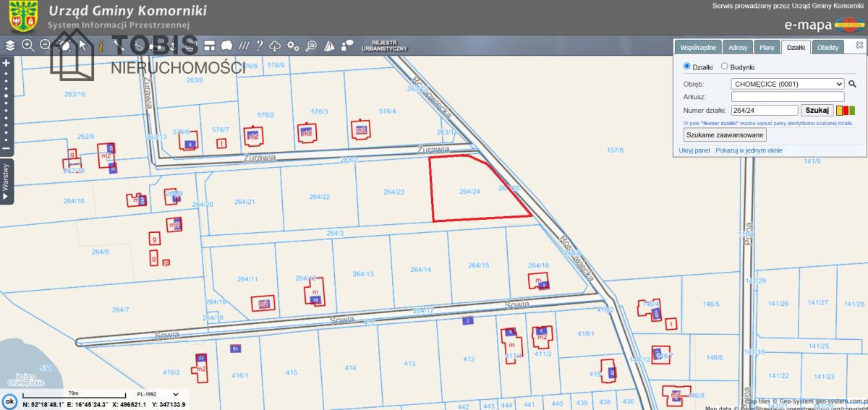Open the Obręb CHOMĘCICE dropdown
Screen dimensions: 868x410
point(788,84)
